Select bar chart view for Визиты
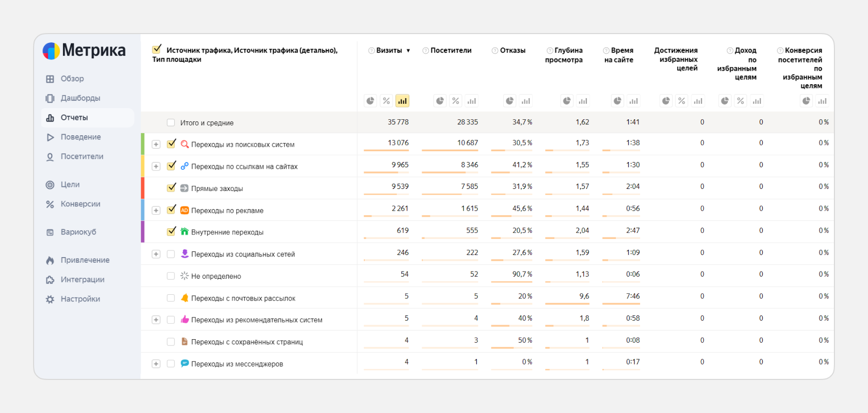The image size is (868, 413). point(402,101)
